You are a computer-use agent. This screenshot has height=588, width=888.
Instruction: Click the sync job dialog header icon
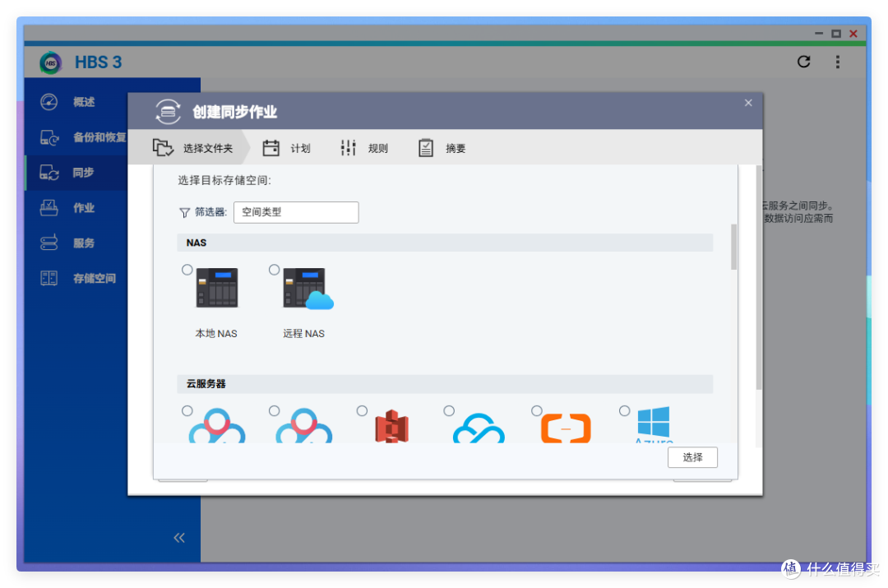pyautogui.click(x=168, y=112)
